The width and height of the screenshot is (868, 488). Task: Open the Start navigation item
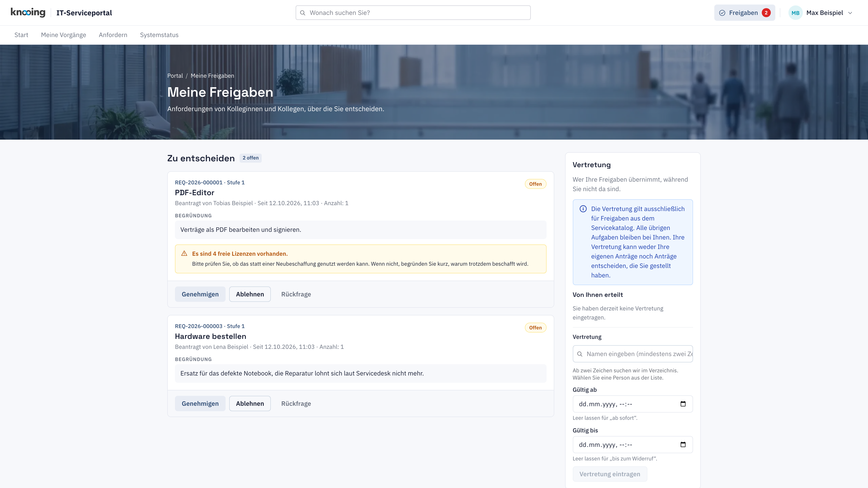(x=21, y=35)
